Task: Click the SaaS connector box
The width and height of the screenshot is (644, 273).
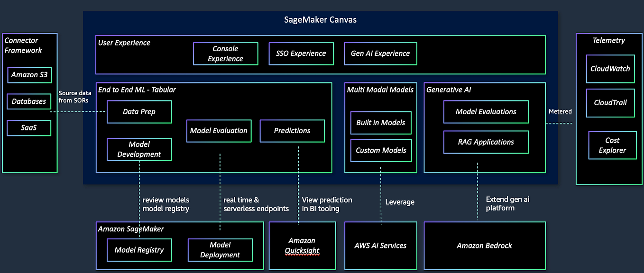Action: click(x=28, y=127)
